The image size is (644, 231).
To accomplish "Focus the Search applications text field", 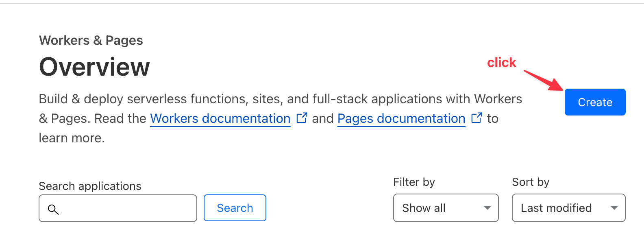I will (x=118, y=208).
